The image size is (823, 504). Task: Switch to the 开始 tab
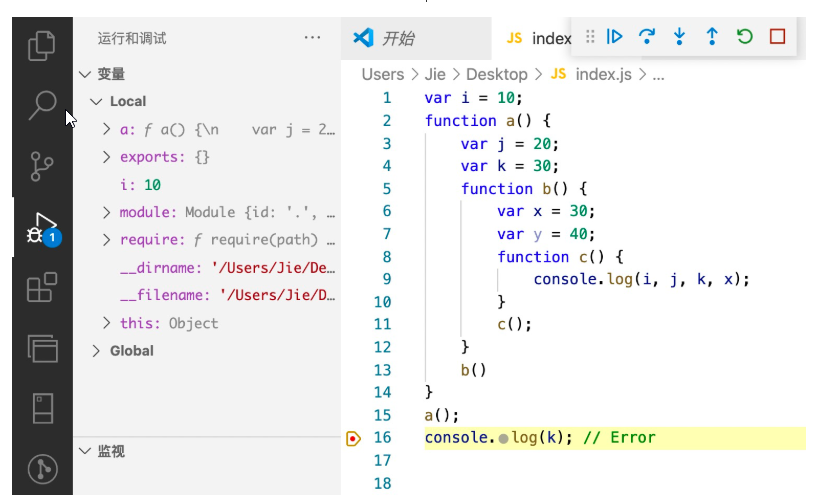(416, 38)
